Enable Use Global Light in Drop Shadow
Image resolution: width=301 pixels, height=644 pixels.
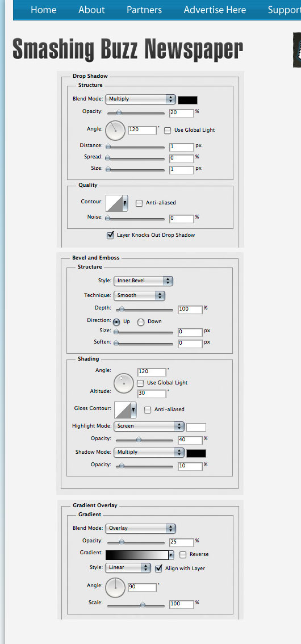[168, 130]
